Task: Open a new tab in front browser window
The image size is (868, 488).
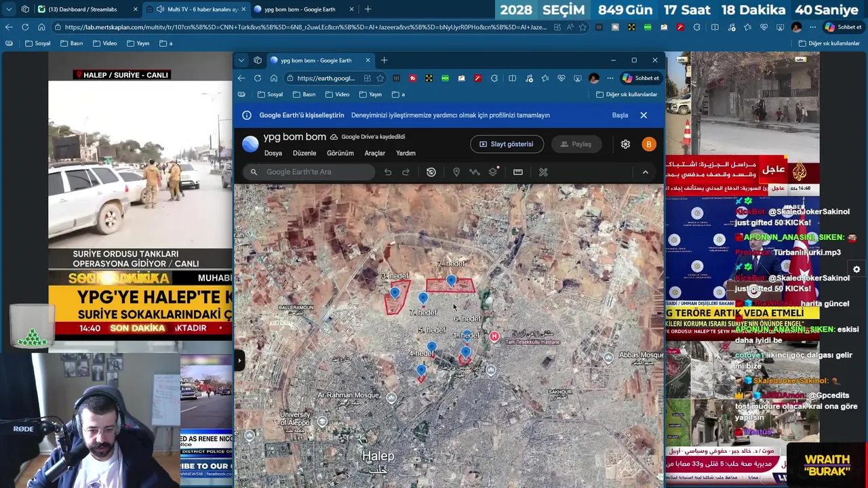Action: coord(384,60)
